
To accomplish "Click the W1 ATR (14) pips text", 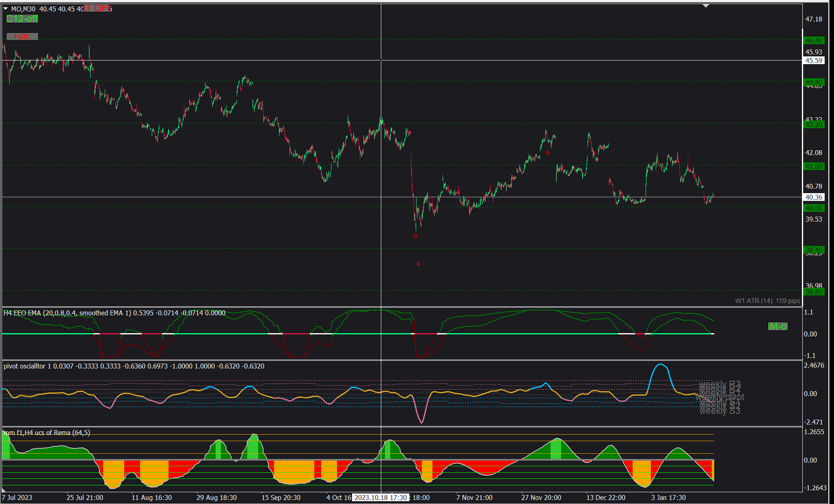I will [x=767, y=301].
